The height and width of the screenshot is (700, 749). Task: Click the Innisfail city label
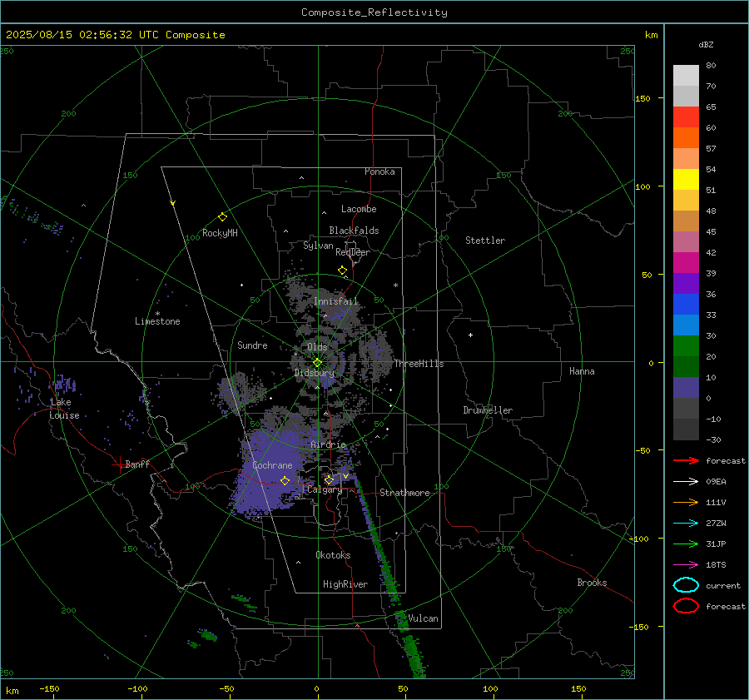335,301
